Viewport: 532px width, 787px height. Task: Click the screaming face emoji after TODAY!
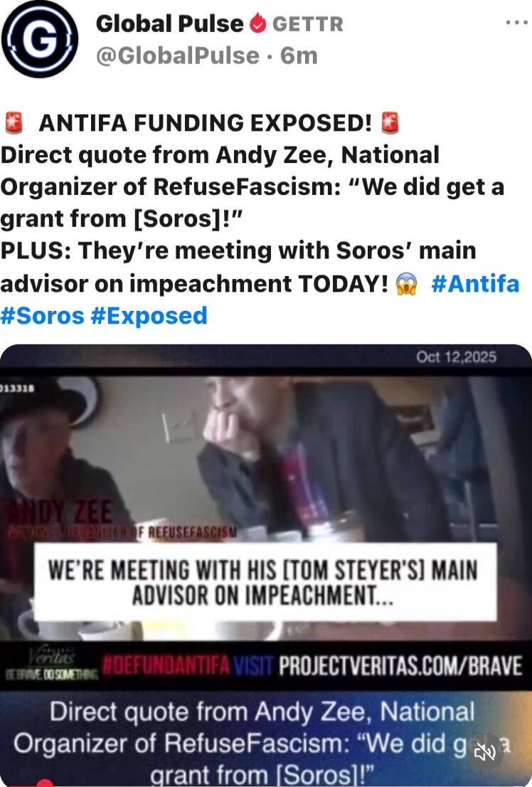point(407,285)
